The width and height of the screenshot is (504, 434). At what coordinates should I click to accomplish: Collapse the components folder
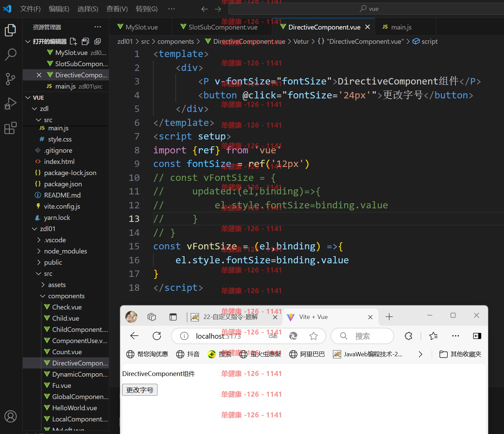(x=43, y=296)
